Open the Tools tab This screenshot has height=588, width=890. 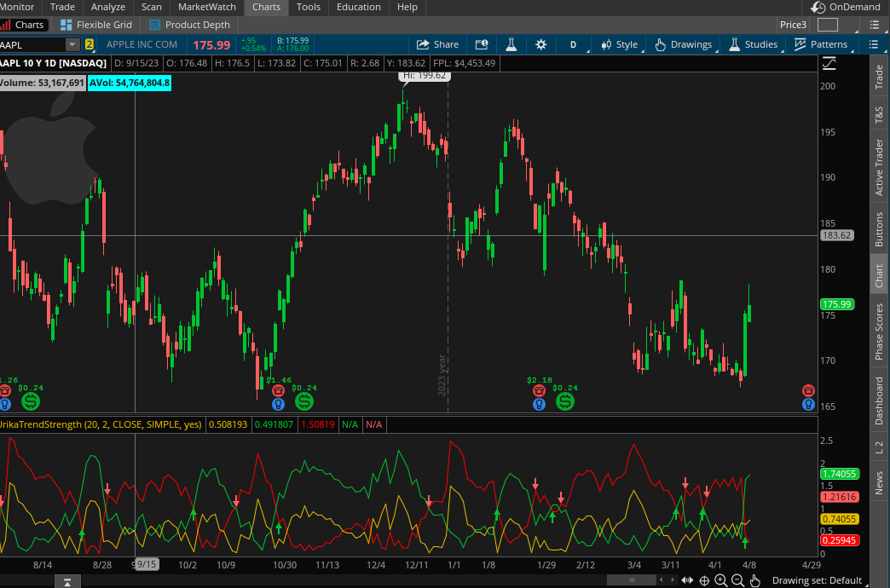click(x=309, y=7)
